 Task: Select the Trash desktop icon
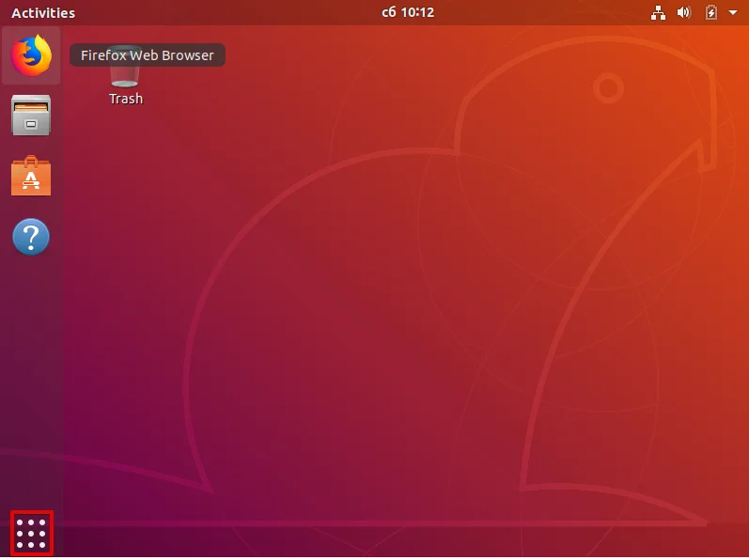pyautogui.click(x=125, y=76)
